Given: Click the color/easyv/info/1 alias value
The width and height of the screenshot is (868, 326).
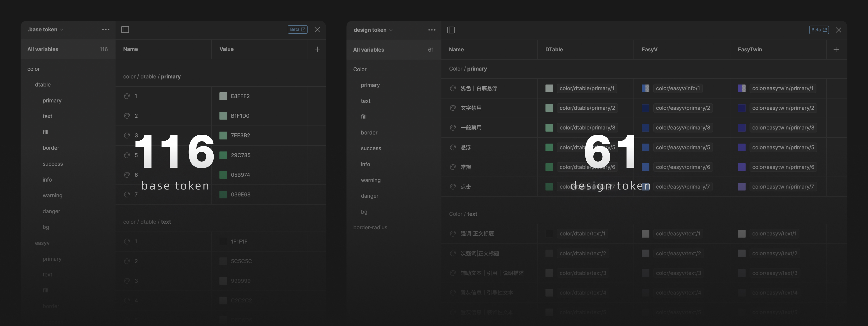Looking at the screenshot, I should (x=678, y=89).
